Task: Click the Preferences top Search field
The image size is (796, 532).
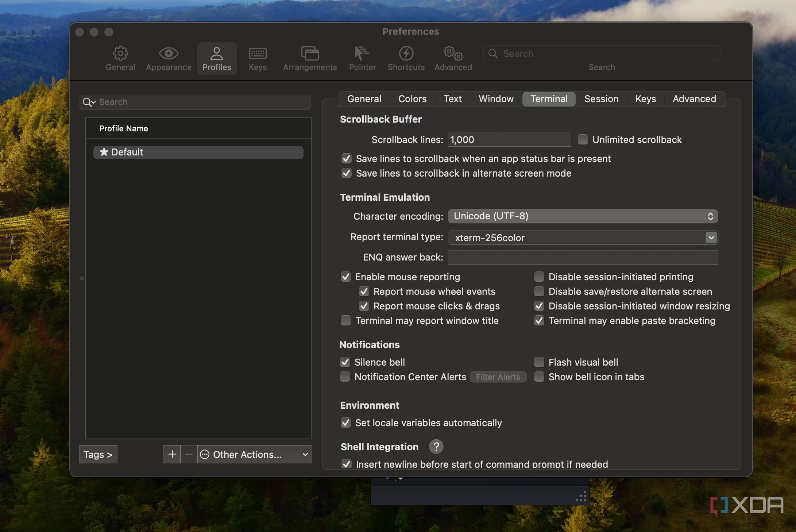Action: (602, 53)
